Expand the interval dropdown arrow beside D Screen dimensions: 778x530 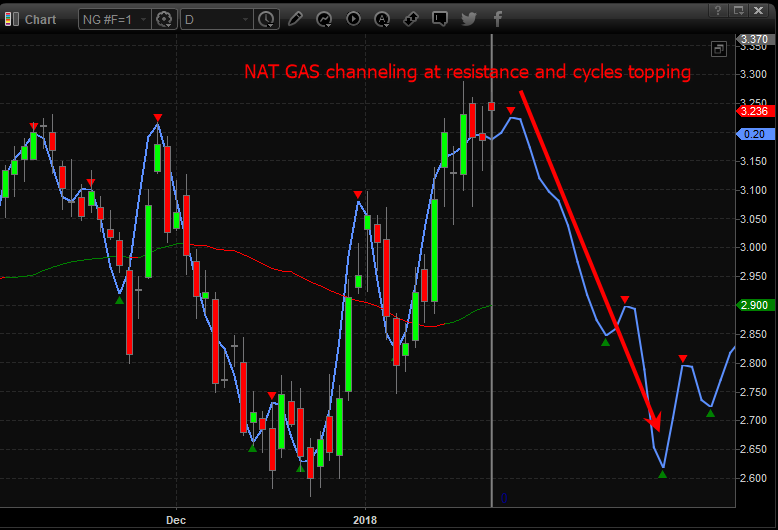tap(245, 19)
